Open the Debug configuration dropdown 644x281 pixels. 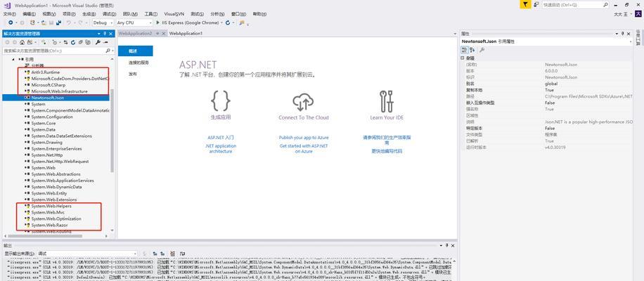pos(102,22)
